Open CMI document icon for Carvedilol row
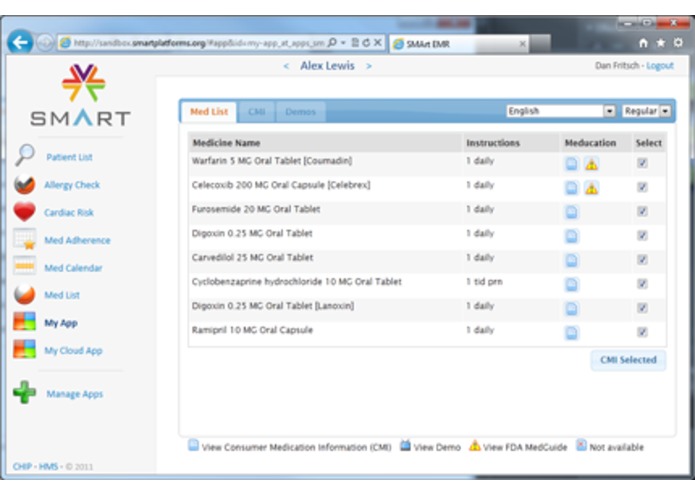The height and width of the screenshot is (494, 695). [x=572, y=261]
